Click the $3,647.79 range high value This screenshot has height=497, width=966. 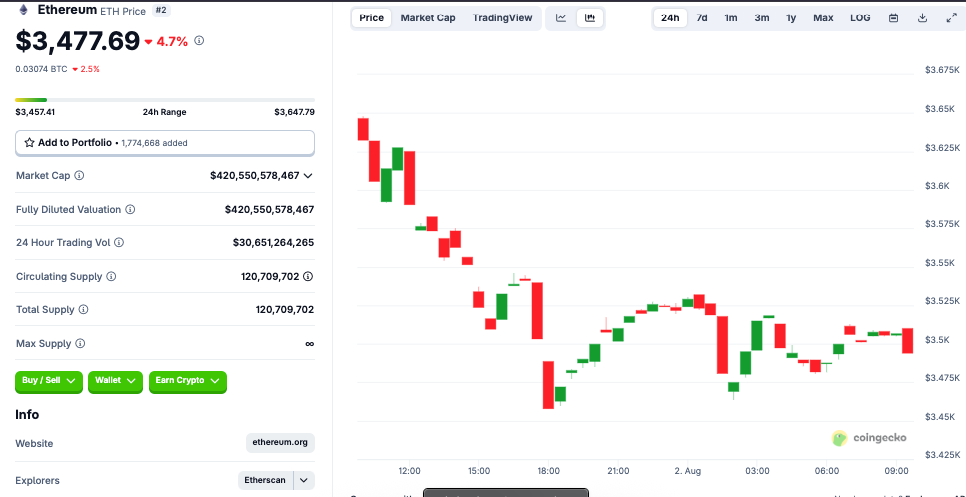coord(294,112)
